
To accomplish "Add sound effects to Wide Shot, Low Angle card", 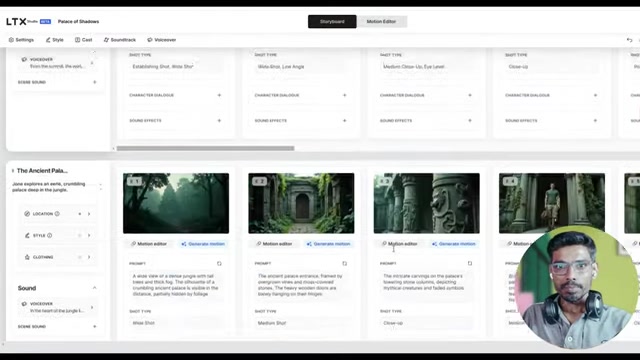I will [344, 121].
